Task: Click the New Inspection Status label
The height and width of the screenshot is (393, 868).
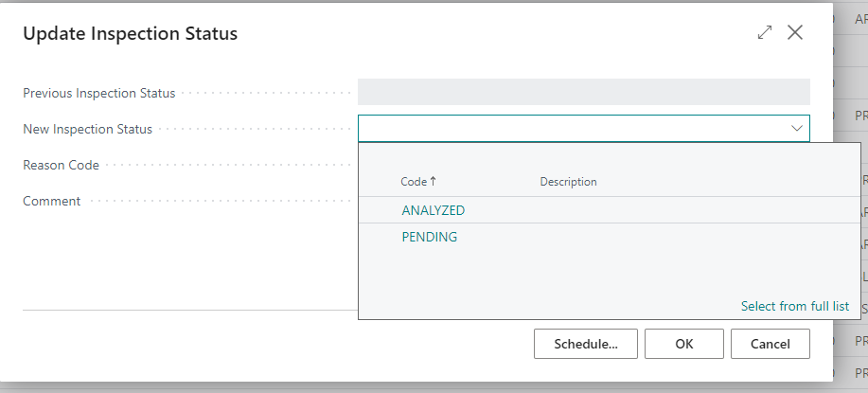Action: (x=87, y=129)
